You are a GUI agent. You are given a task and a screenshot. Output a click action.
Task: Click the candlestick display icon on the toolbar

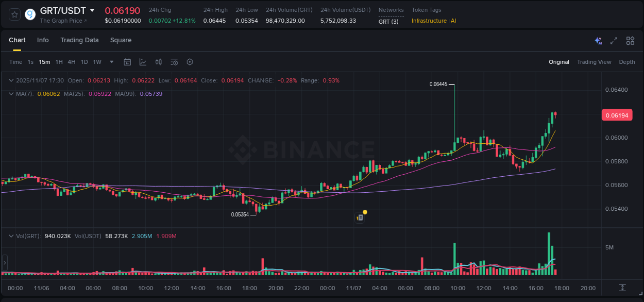[159, 61]
